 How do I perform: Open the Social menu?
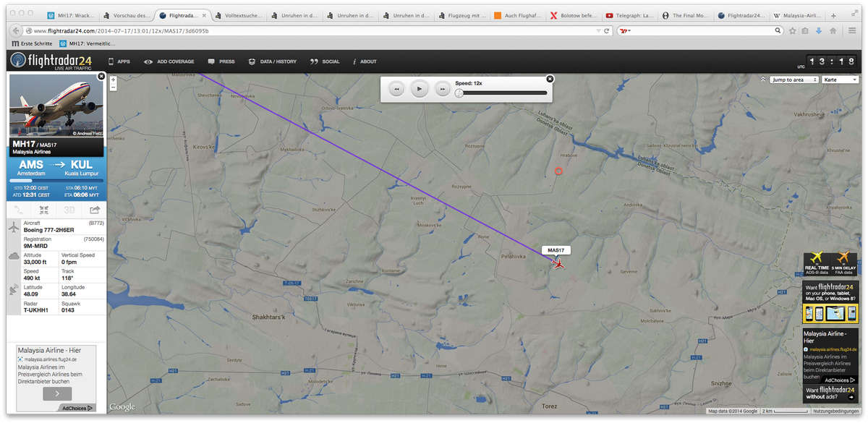click(x=325, y=61)
